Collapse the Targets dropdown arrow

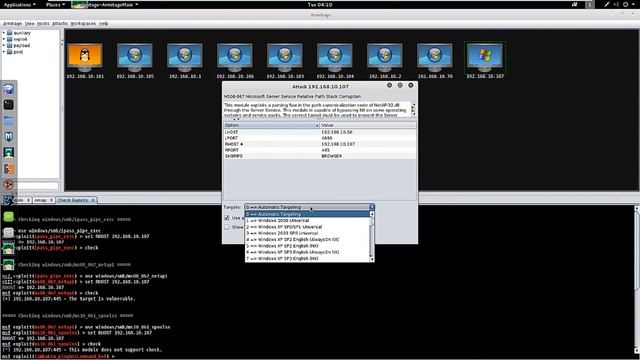tap(371, 207)
